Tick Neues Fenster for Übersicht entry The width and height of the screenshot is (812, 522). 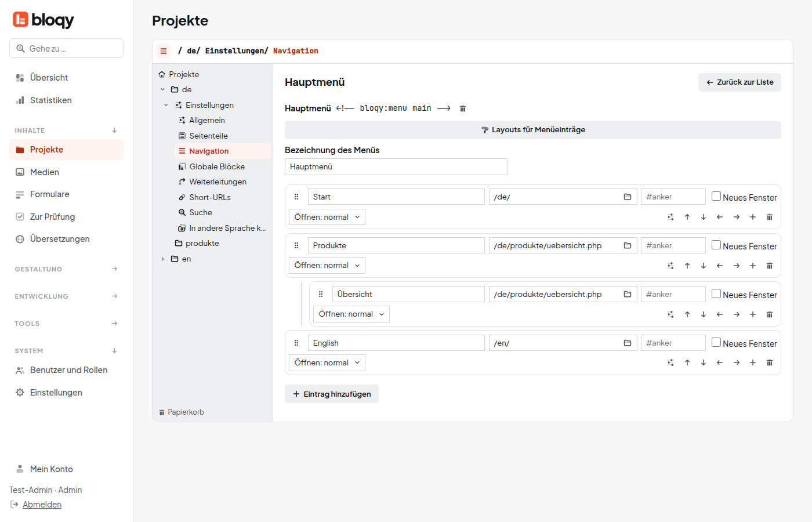click(x=716, y=293)
